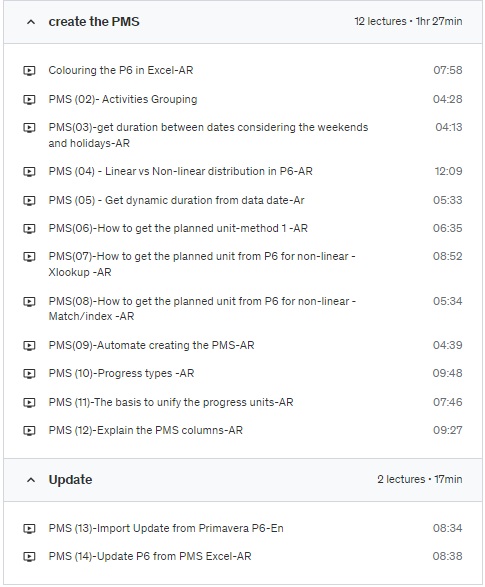Click video icon next to PMS (02)- Activities Grouping
Image resolution: width=485 pixels, height=587 pixels.
[29, 100]
